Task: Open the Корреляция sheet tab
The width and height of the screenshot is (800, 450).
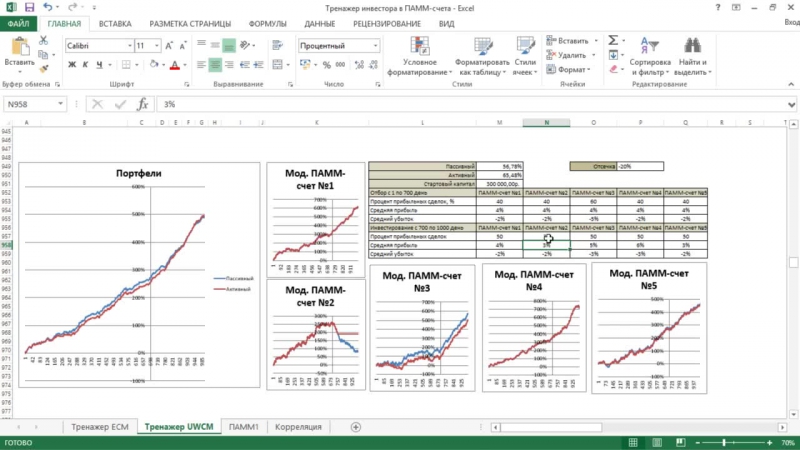Action: click(298, 427)
